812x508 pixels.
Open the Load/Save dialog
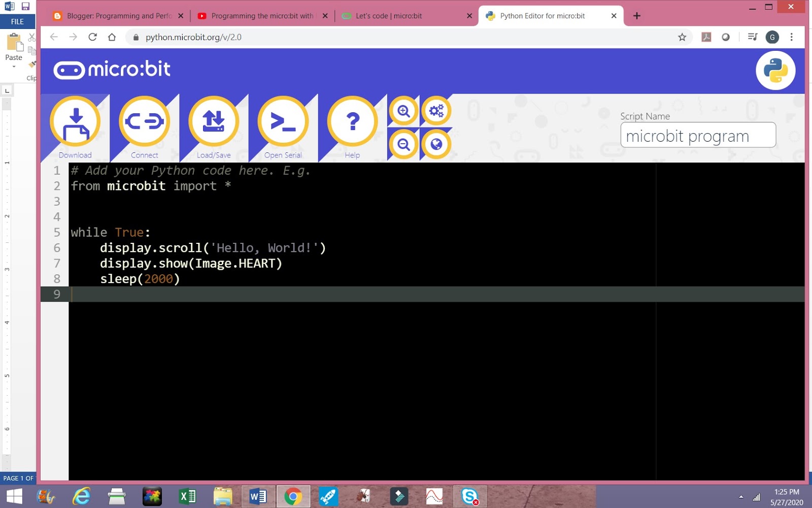(x=214, y=122)
